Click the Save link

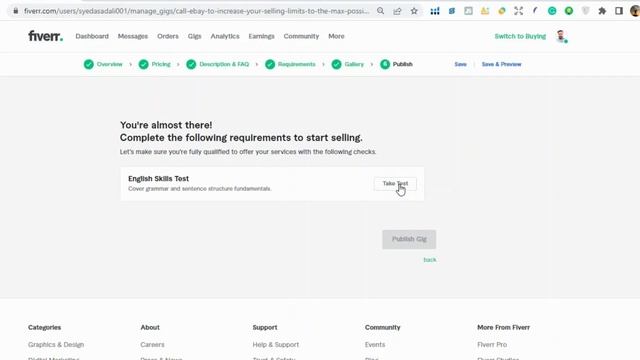point(460,64)
